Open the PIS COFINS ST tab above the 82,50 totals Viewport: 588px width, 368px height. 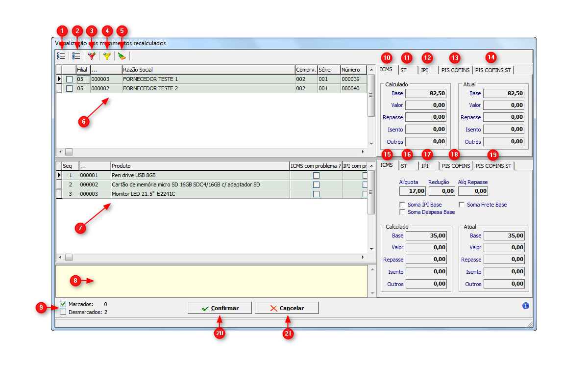click(493, 70)
